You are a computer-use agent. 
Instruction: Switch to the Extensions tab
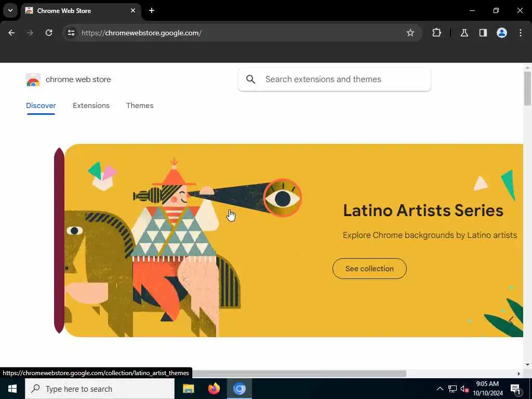(91, 105)
